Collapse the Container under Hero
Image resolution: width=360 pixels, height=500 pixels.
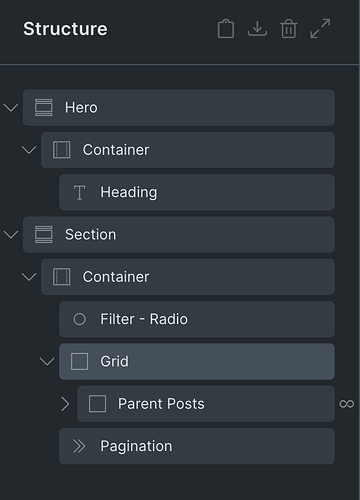[29, 150]
